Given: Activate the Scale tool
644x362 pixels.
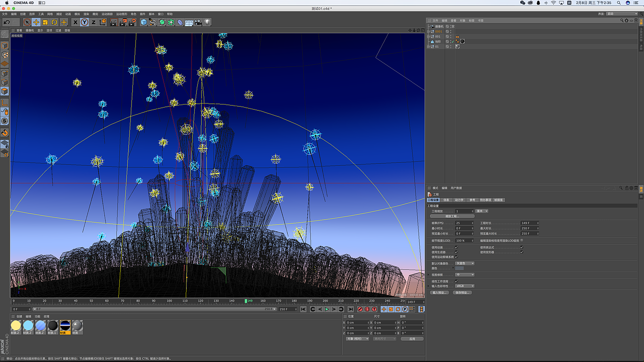Looking at the screenshot, I should [x=45, y=22].
